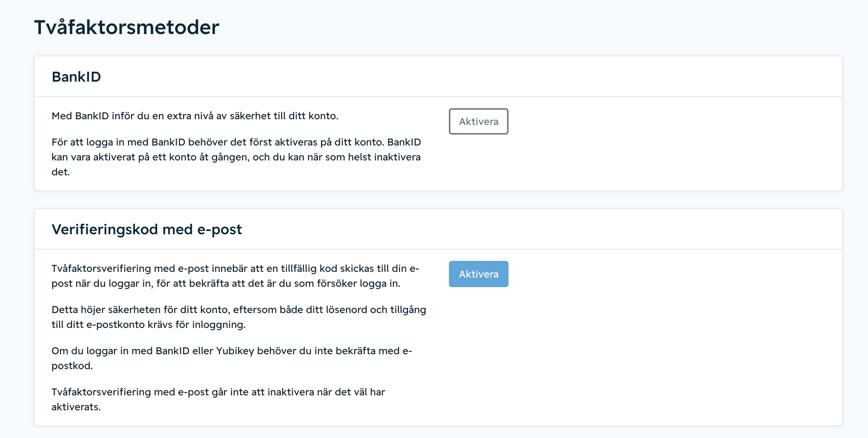868x438 pixels.
Task: Select the Tvåfaktorsmetoder page heading
Action: coord(127,27)
